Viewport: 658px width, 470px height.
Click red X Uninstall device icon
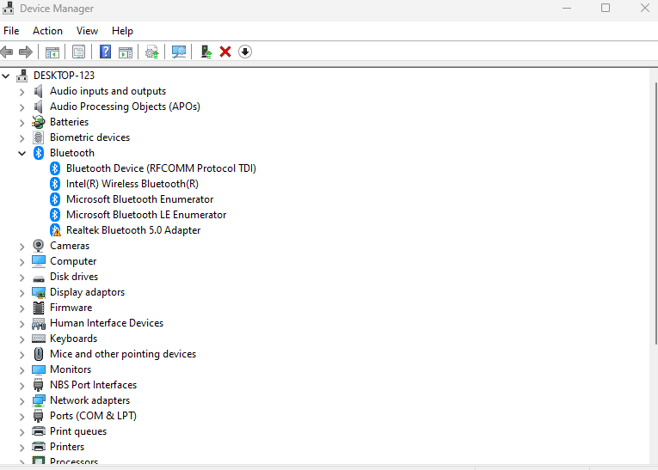[x=225, y=52]
